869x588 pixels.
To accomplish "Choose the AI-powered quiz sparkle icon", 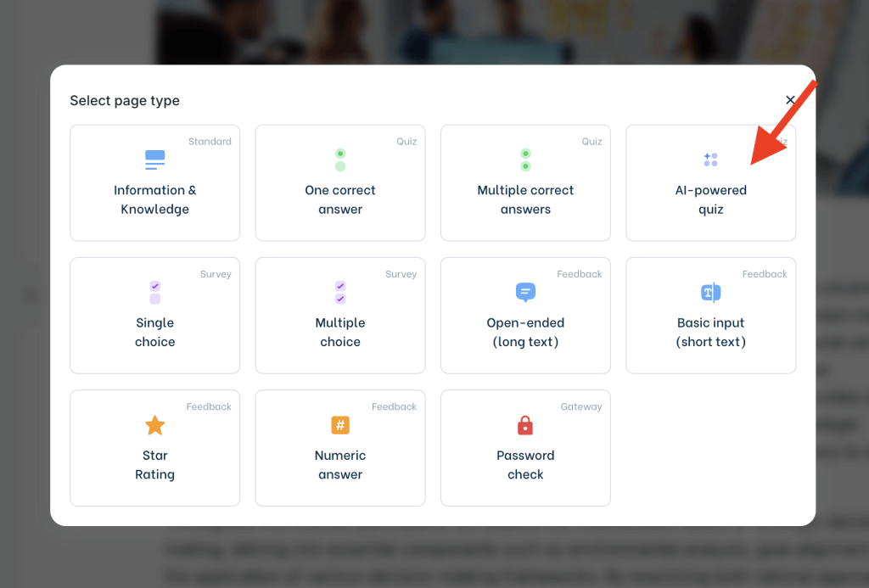I will [710, 160].
